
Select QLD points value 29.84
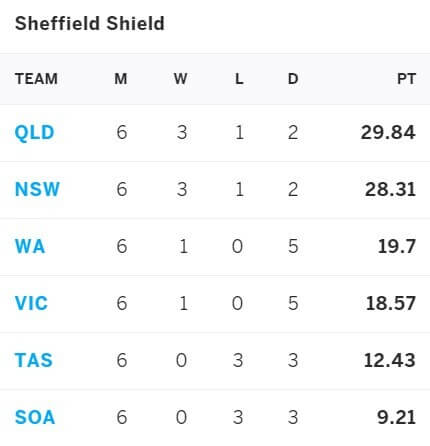pos(388,132)
